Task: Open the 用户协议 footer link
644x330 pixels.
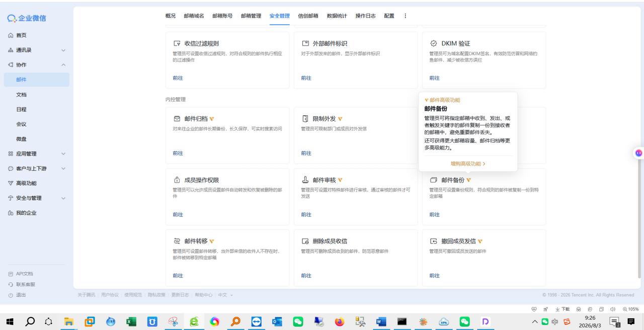Action: point(110,295)
